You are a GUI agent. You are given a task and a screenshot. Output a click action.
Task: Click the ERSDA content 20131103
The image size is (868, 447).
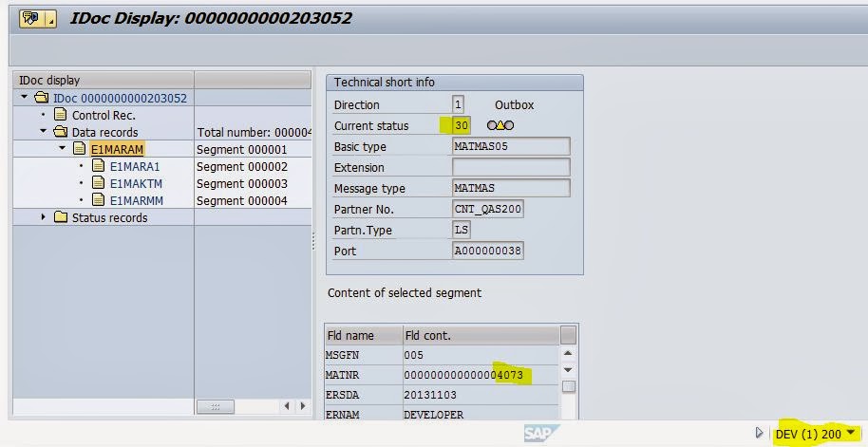click(481, 395)
